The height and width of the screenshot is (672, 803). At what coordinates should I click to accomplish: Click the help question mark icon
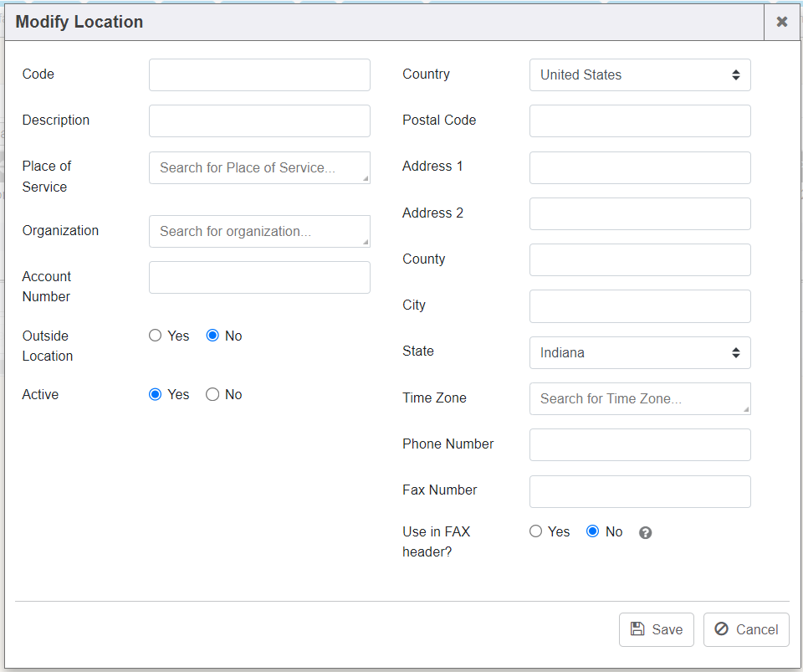645,533
